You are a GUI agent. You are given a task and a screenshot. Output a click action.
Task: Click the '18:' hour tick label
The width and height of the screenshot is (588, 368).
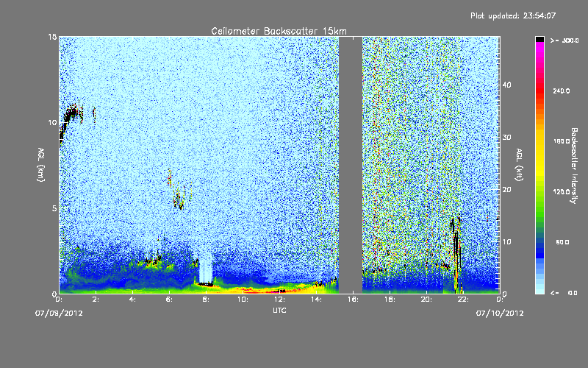coord(390,300)
